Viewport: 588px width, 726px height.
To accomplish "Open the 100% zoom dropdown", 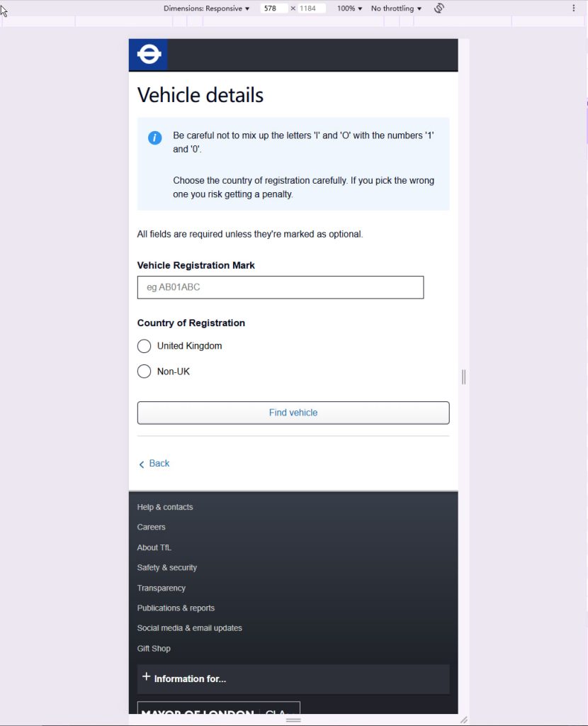I will pyautogui.click(x=349, y=9).
